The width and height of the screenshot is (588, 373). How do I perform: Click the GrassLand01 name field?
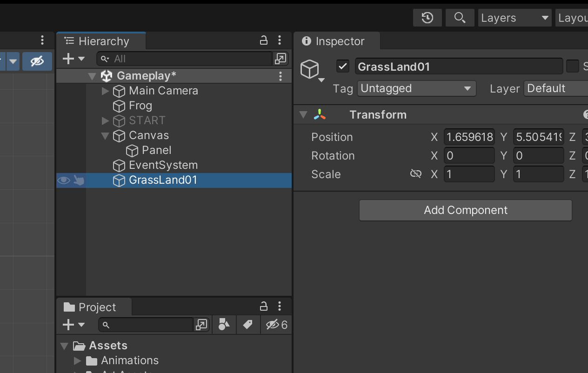tap(459, 67)
